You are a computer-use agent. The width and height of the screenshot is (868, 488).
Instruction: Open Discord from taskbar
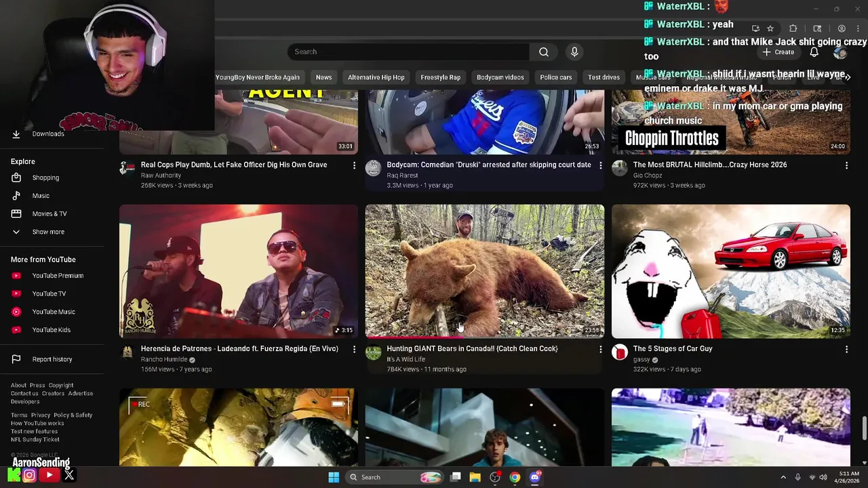[x=535, y=477]
